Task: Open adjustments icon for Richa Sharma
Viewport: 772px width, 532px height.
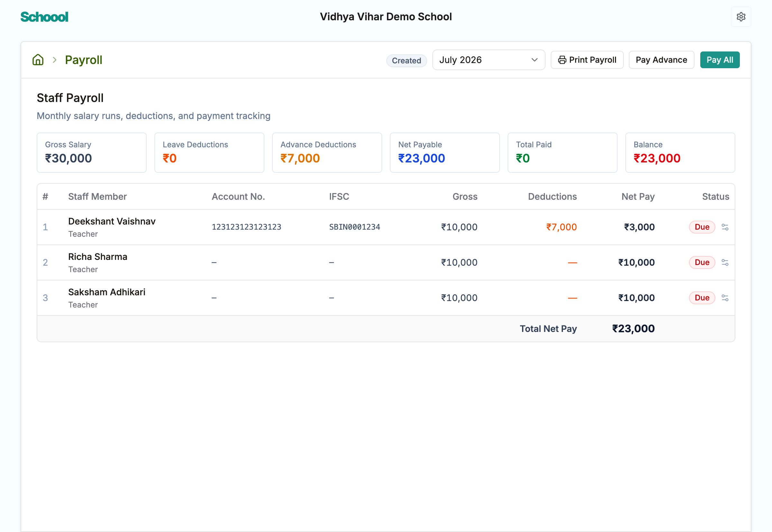Action: 725,262
